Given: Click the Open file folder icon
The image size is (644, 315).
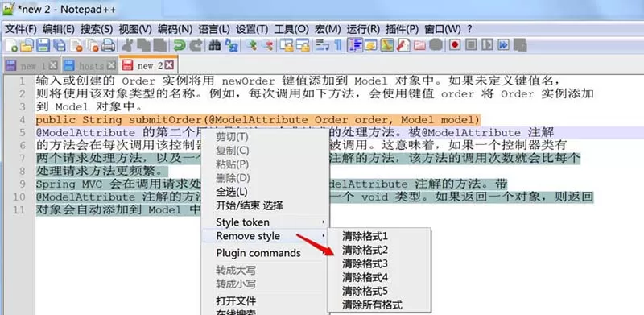Looking at the screenshot, I should click(x=27, y=45).
